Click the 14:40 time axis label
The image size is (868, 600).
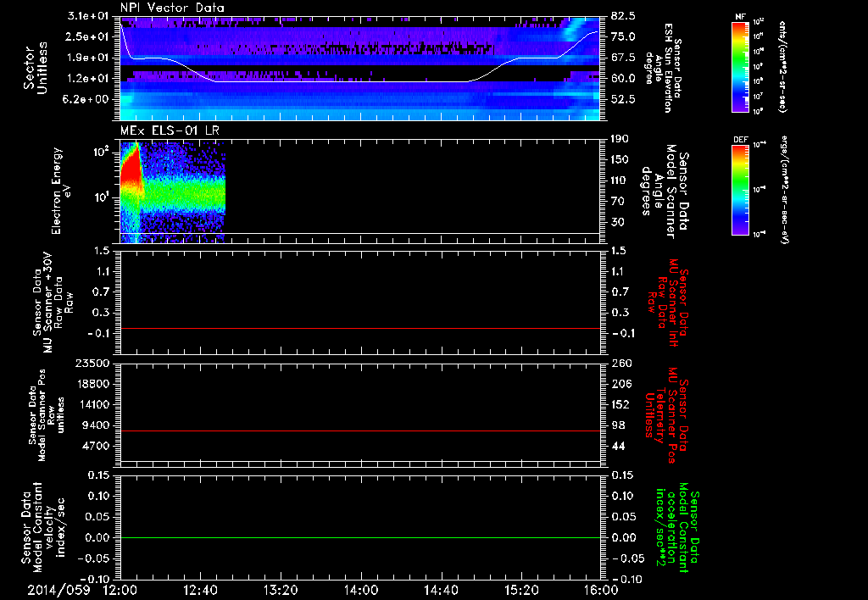441,590
